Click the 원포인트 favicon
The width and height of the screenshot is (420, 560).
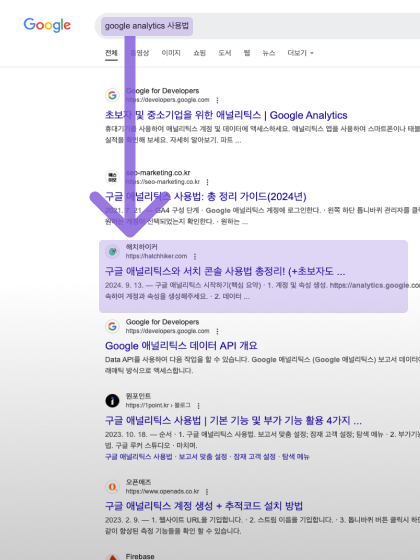pos(112,401)
